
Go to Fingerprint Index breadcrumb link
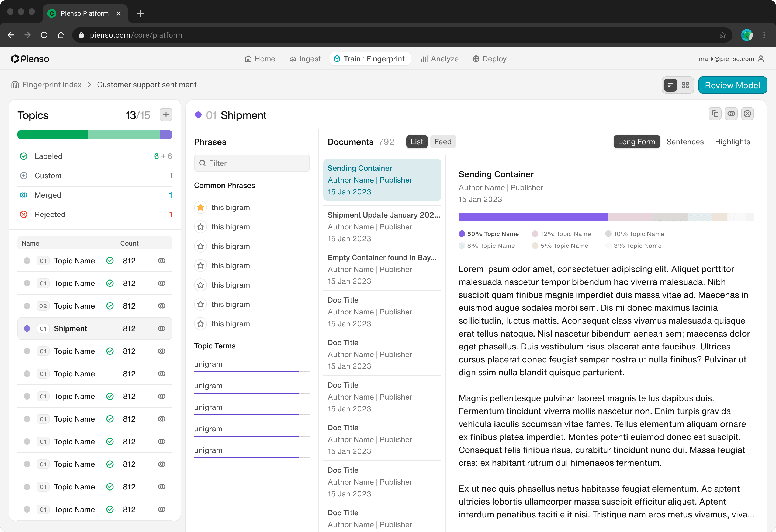(52, 85)
